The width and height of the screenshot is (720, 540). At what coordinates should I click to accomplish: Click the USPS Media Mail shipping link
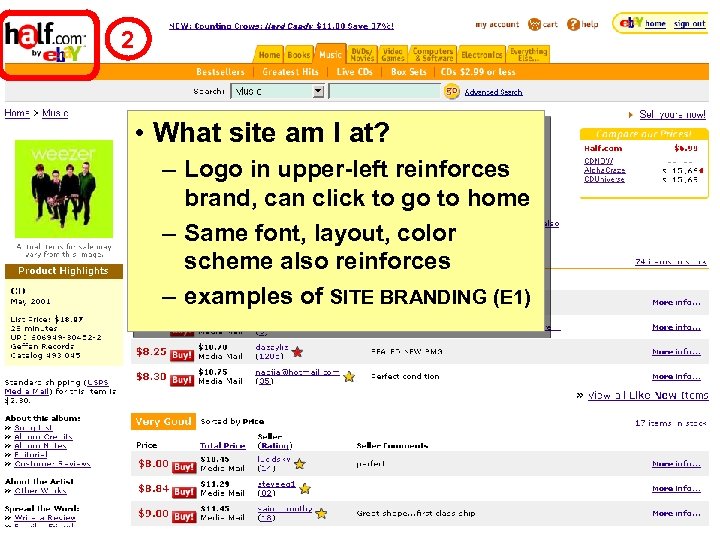[57, 387]
